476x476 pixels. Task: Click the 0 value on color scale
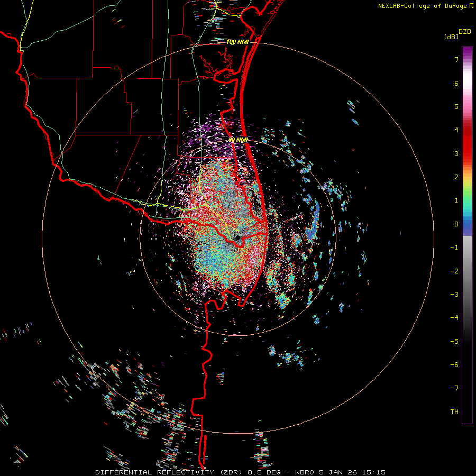point(456,224)
